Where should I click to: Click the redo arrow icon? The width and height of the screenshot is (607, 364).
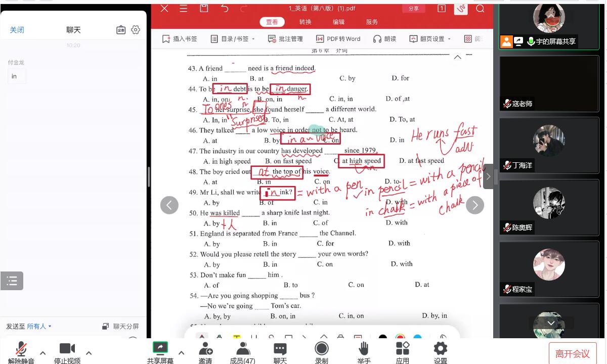[x=244, y=9]
